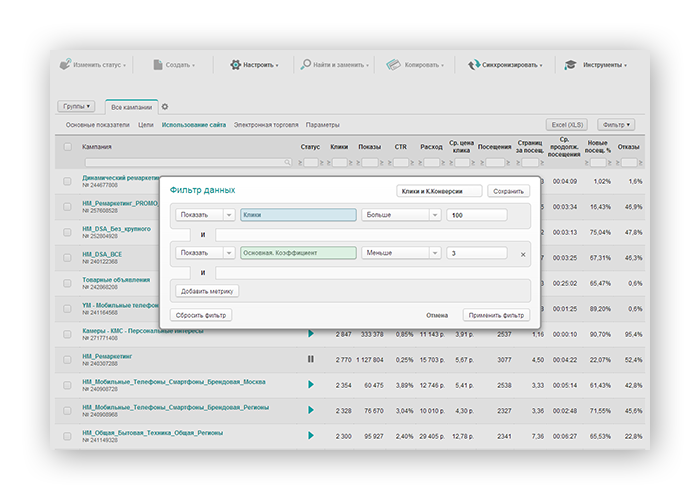Open the Основные показатели tab
Viewport: 700px width, 500px height.
tap(98, 125)
